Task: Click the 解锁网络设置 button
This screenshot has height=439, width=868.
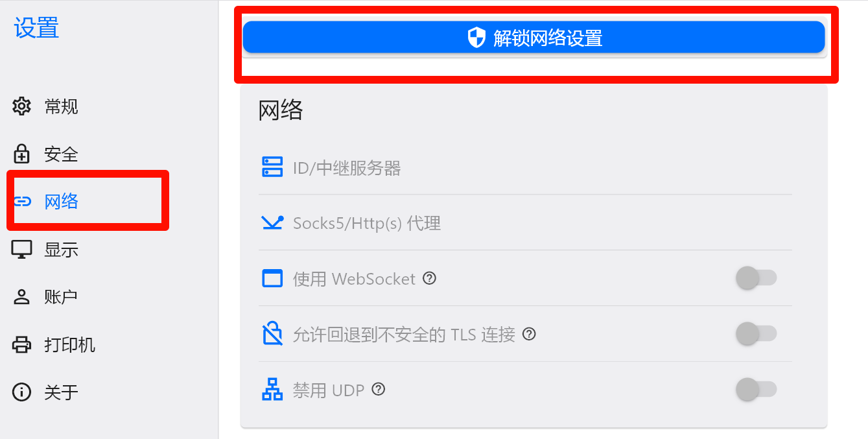Action: coord(534,38)
